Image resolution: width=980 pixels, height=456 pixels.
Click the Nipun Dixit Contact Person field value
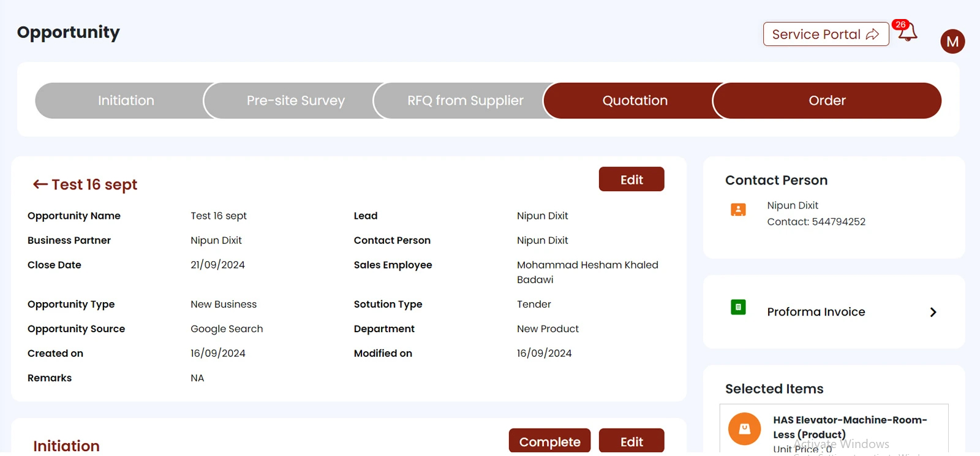tap(542, 240)
